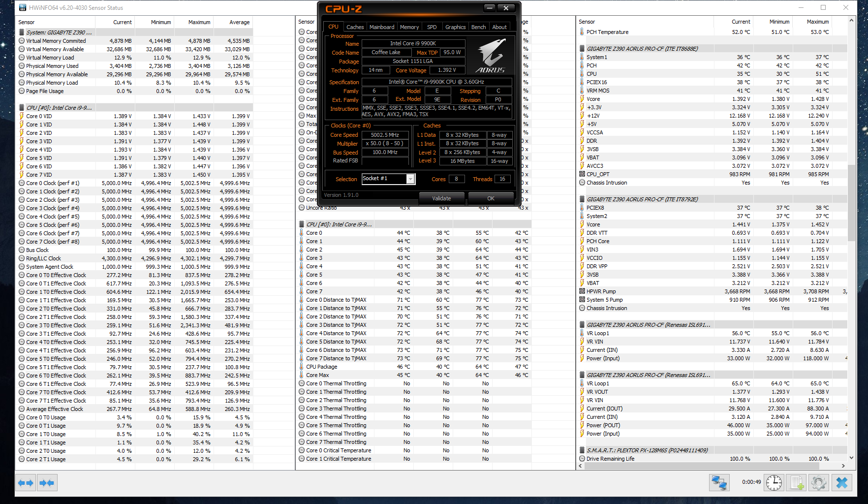Click the thermometer icon beside VRM MOS
This screenshot has width=868, height=504.
(x=582, y=91)
